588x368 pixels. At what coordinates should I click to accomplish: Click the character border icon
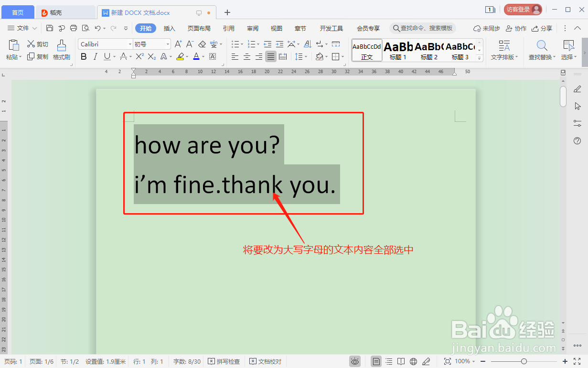point(213,56)
